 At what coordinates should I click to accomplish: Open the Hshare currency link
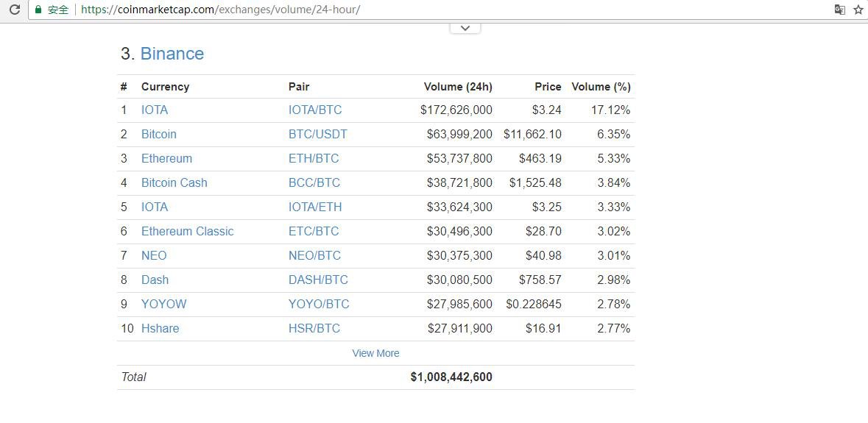point(160,328)
